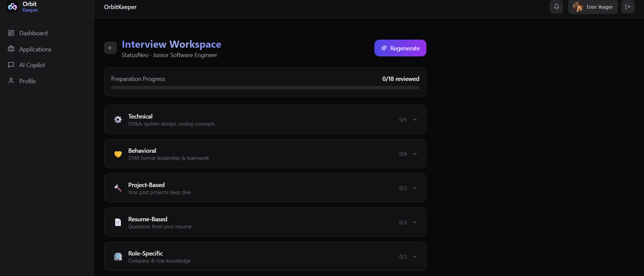This screenshot has width=644, height=276.
Task: Click the logout icon
Action: pos(628,7)
